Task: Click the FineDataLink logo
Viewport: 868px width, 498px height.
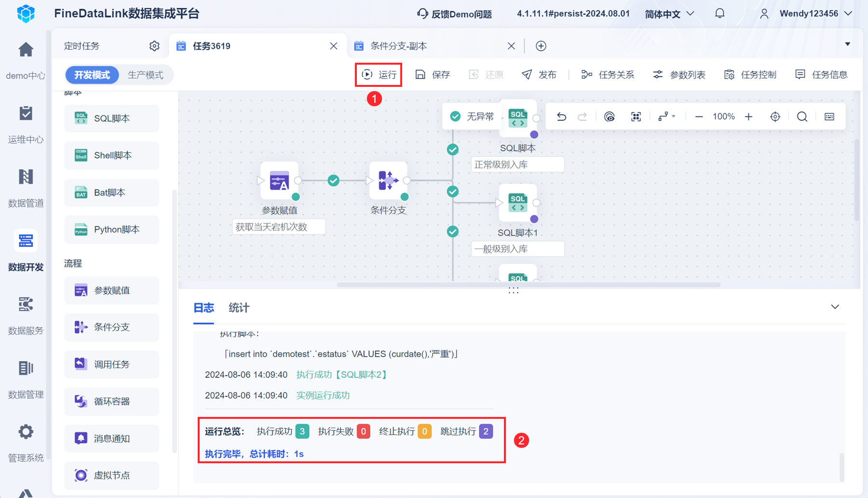Action: (26, 14)
